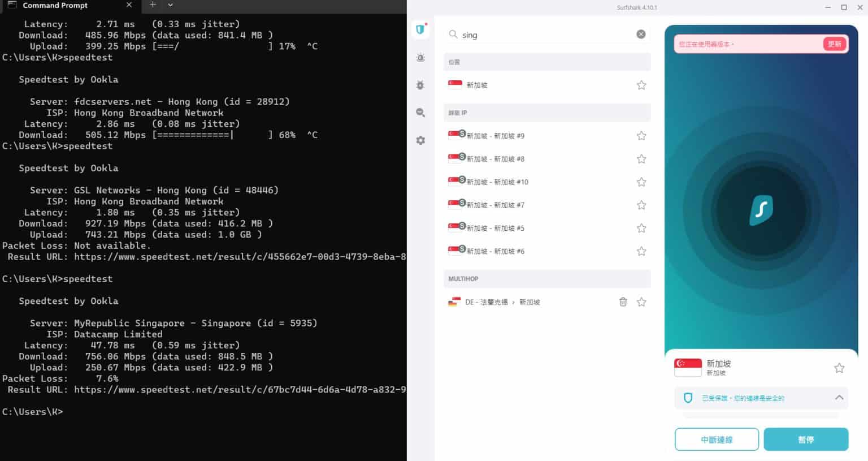
Task: Collapse the connection security status message
Action: coord(839,398)
